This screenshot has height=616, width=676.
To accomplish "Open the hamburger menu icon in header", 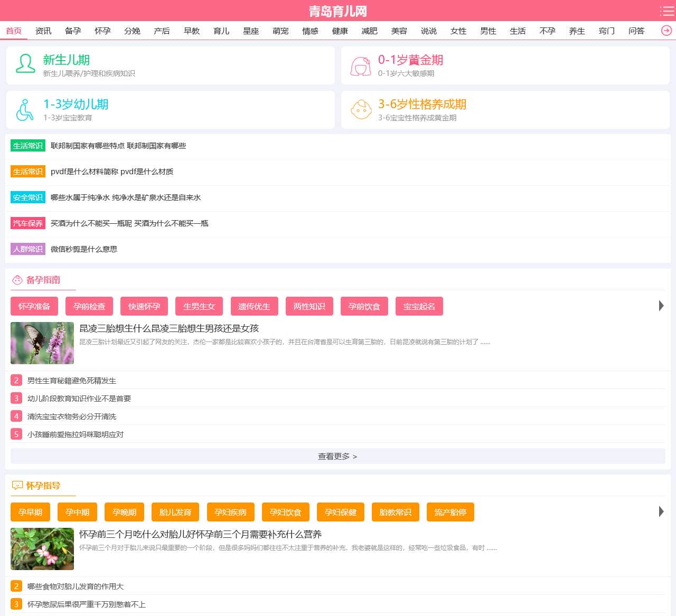I will 666,11.
